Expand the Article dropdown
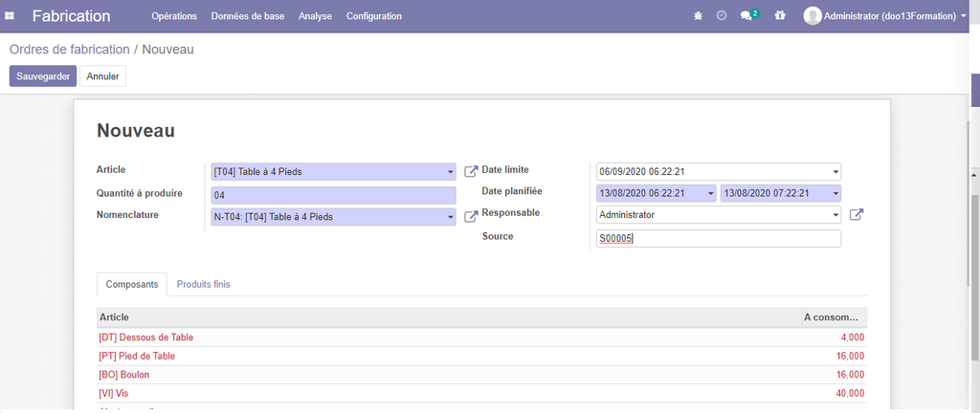The height and width of the screenshot is (413, 980). 451,173
